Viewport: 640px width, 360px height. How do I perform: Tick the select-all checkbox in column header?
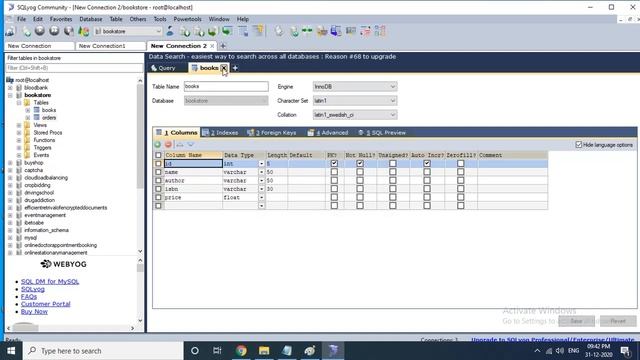point(158,155)
